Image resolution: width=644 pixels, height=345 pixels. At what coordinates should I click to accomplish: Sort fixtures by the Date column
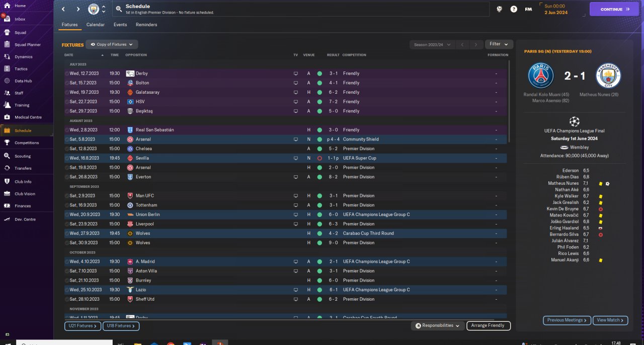[x=69, y=55]
